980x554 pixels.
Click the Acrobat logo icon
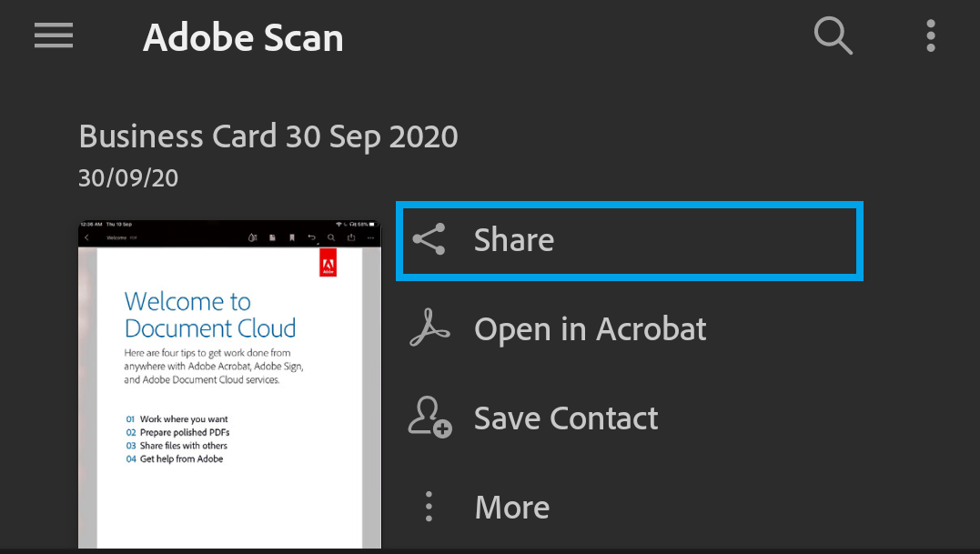pyautogui.click(x=429, y=328)
